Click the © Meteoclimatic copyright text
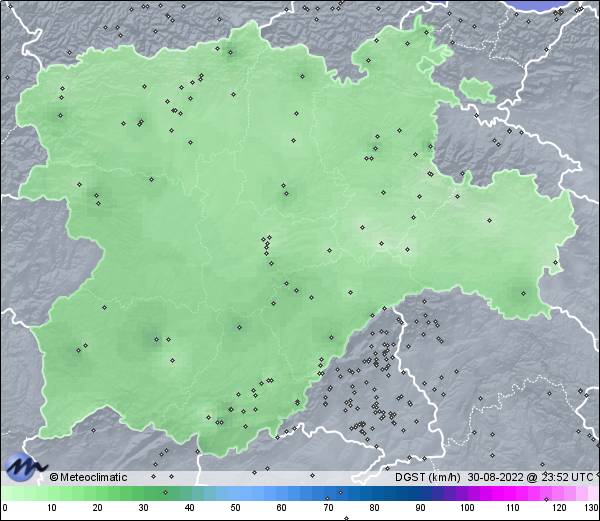600x521 pixels. 88,477
